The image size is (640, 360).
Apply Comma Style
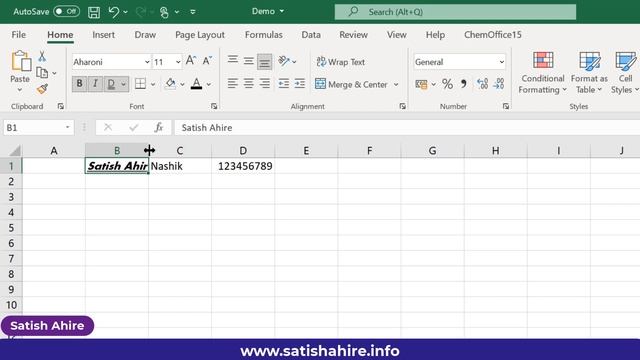[464, 84]
